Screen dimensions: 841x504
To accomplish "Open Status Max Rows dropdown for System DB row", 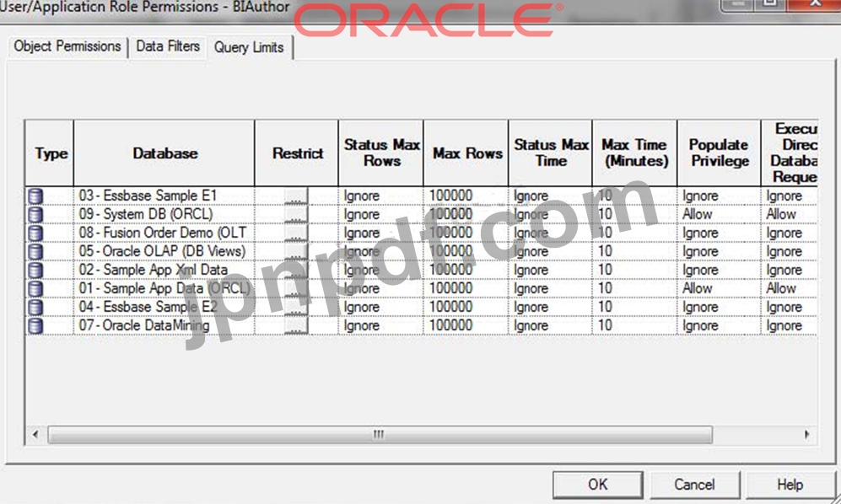I will pyautogui.click(x=380, y=215).
